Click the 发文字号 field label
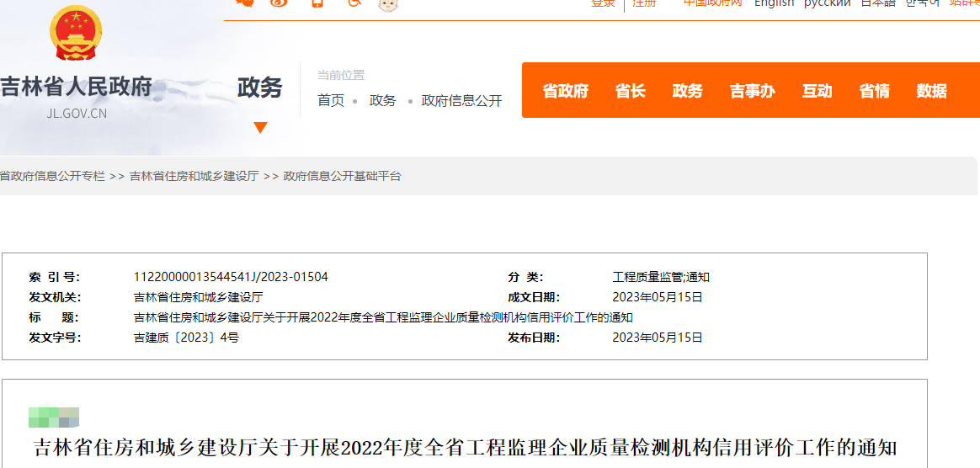 [x=55, y=338]
